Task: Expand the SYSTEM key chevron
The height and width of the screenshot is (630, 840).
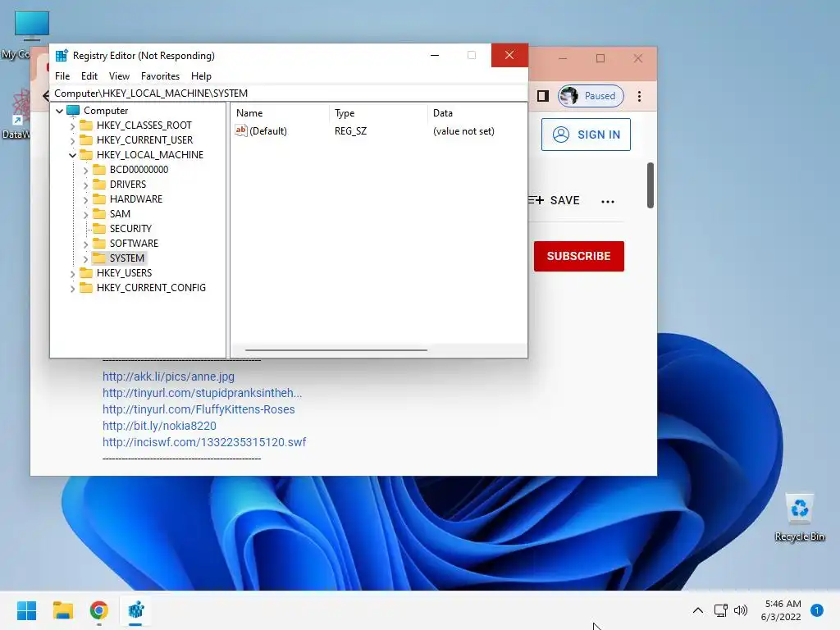Action: [85, 258]
